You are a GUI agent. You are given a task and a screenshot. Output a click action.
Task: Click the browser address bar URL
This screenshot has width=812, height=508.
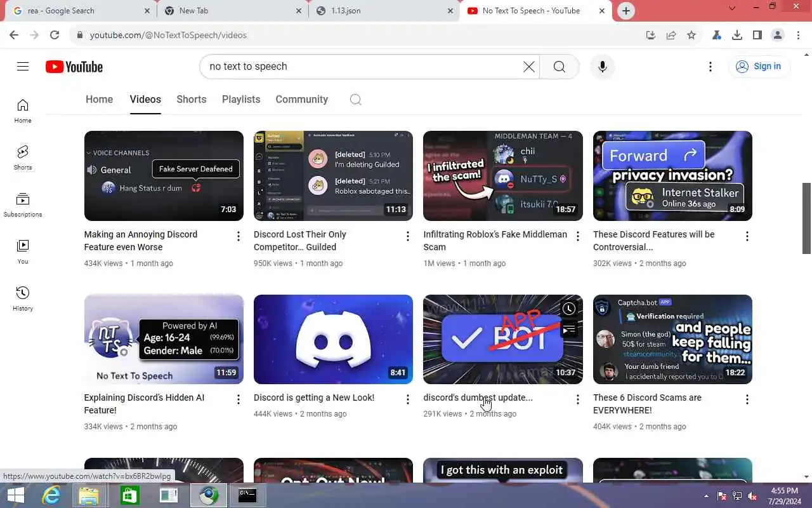pos(168,35)
